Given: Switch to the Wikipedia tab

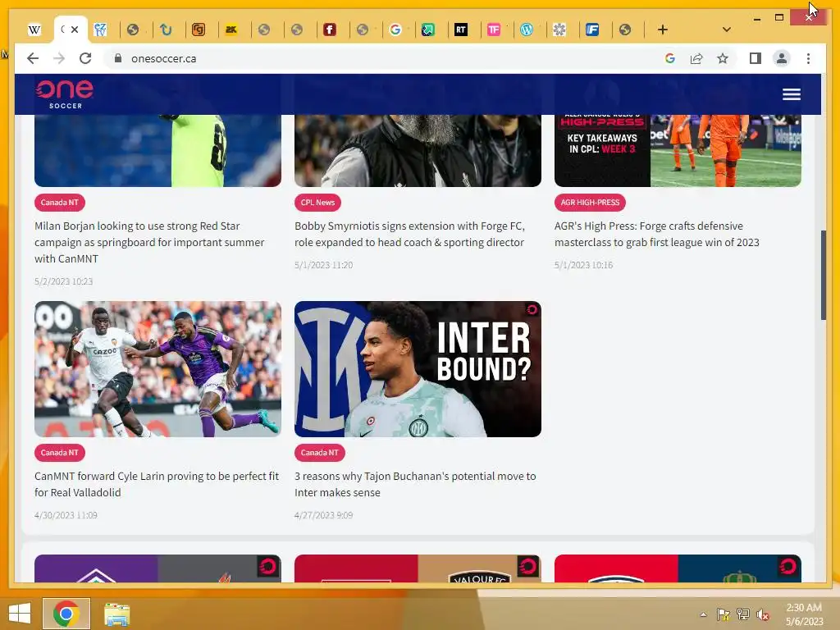Looking at the screenshot, I should click(34, 30).
